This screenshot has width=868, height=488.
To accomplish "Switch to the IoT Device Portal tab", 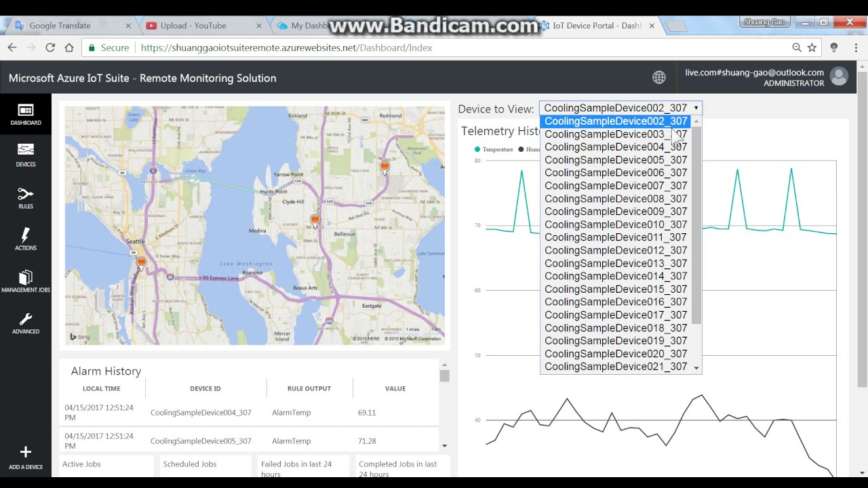I will (597, 26).
